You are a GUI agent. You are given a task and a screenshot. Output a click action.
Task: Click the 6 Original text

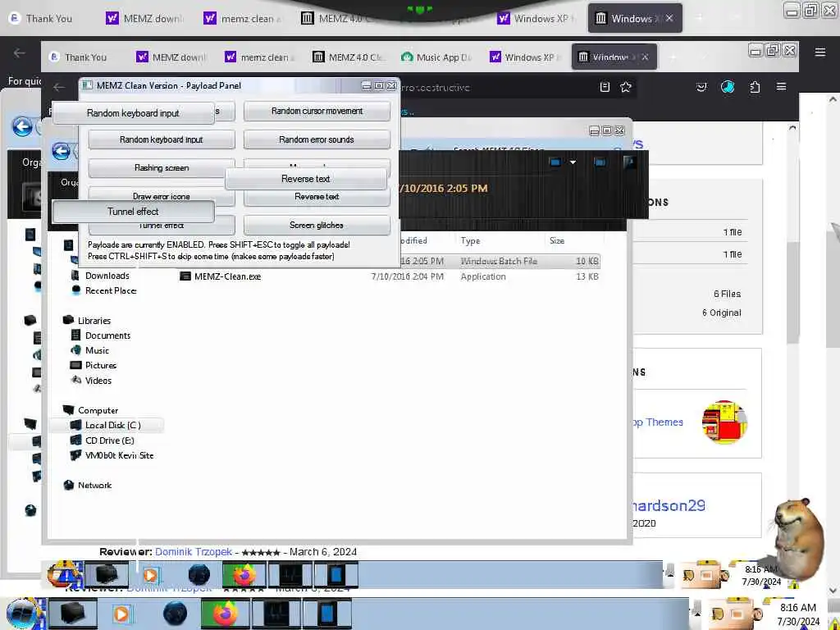(x=722, y=313)
